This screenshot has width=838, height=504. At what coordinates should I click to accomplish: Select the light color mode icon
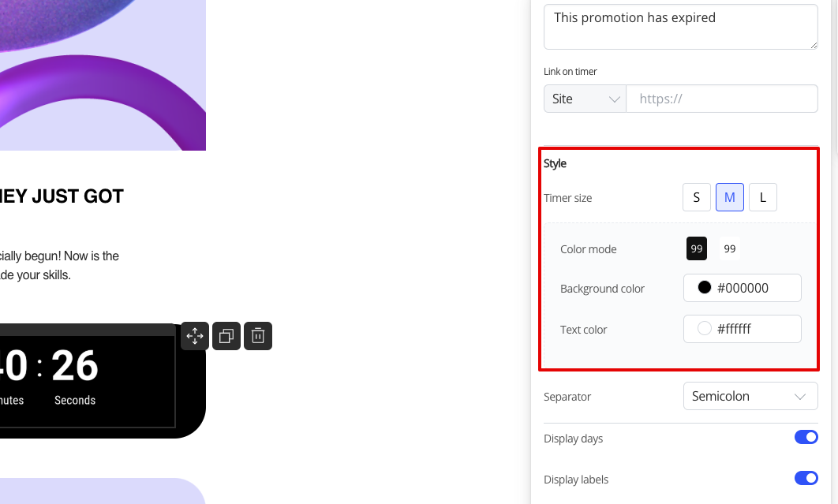[730, 248]
